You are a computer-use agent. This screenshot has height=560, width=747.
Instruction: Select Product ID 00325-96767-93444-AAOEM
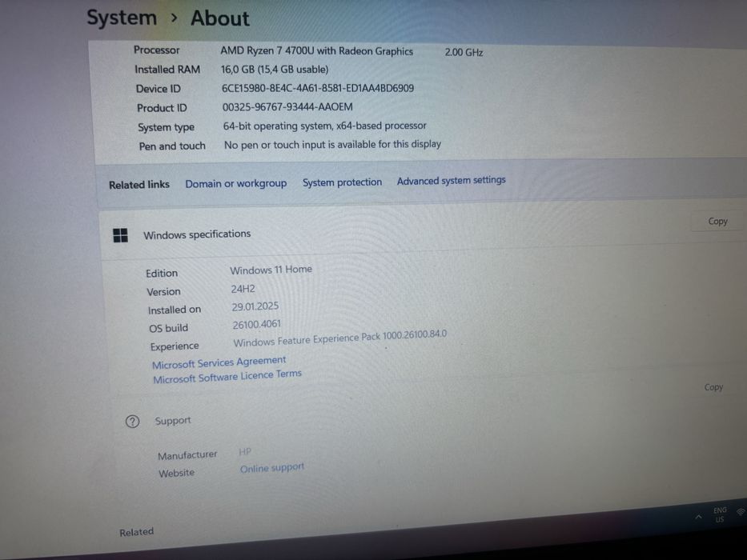pyautogui.click(x=287, y=106)
